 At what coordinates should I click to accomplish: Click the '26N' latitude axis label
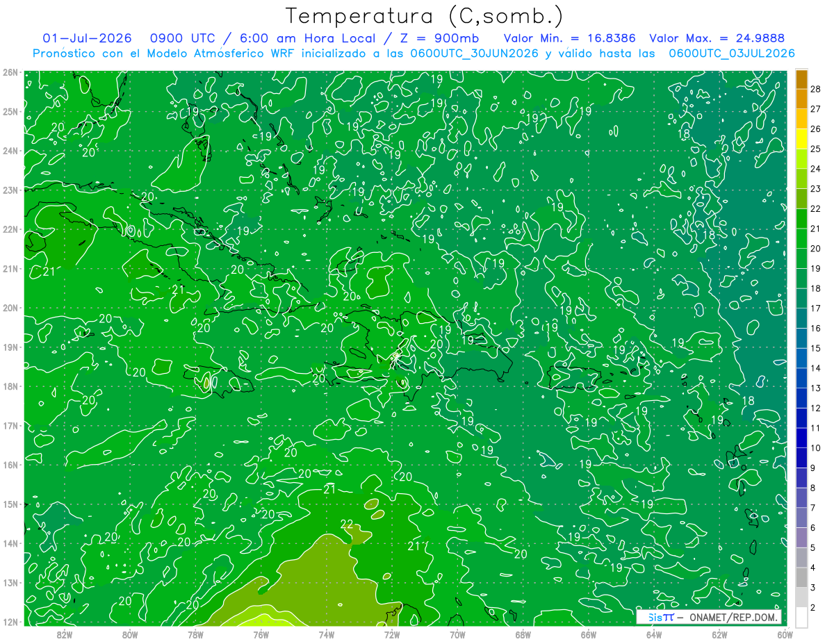pos(11,72)
